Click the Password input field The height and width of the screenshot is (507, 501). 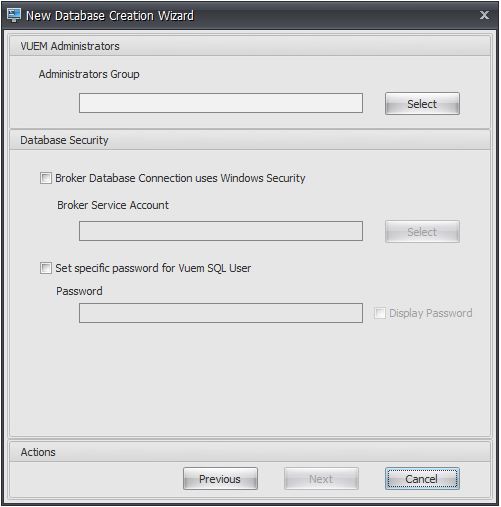[x=221, y=313]
